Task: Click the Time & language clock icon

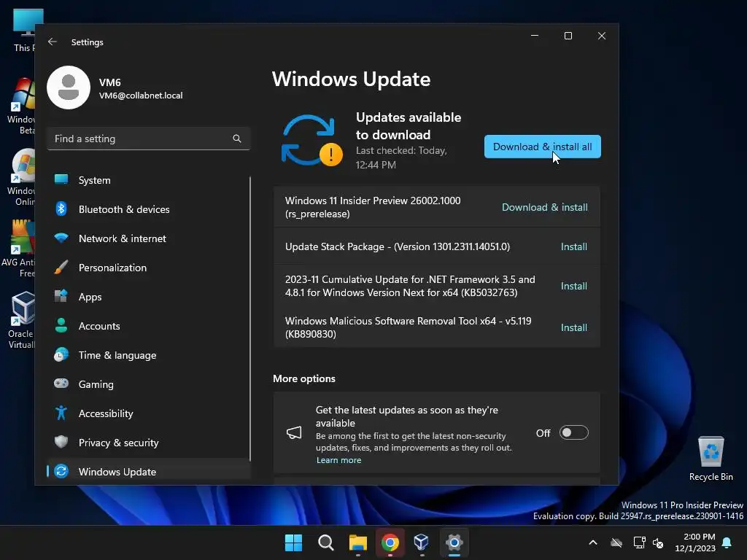Action: [x=61, y=355]
